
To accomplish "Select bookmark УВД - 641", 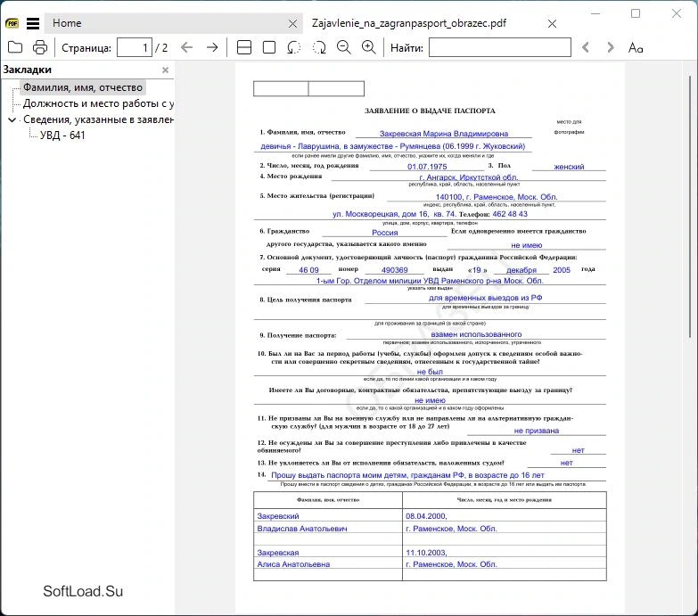I will 62,136.
